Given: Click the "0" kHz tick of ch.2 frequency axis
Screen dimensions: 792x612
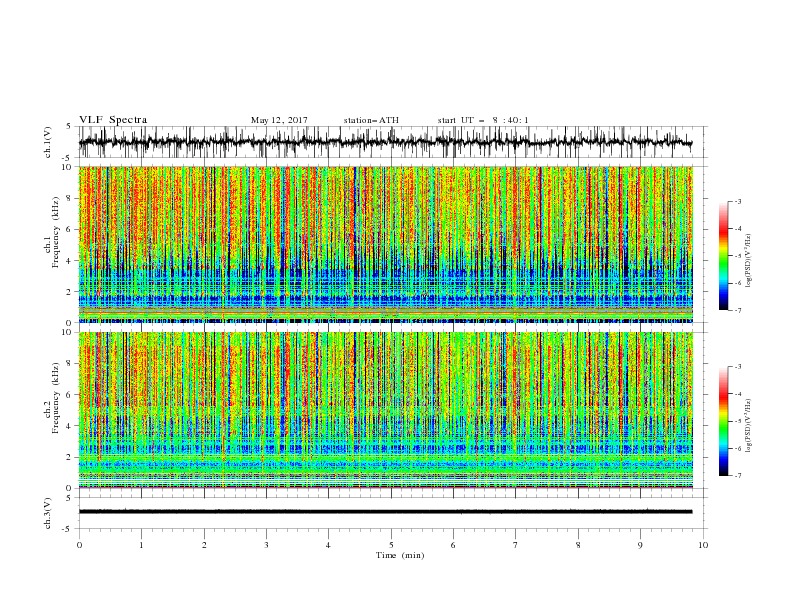Looking at the screenshot, I should pos(69,488).
